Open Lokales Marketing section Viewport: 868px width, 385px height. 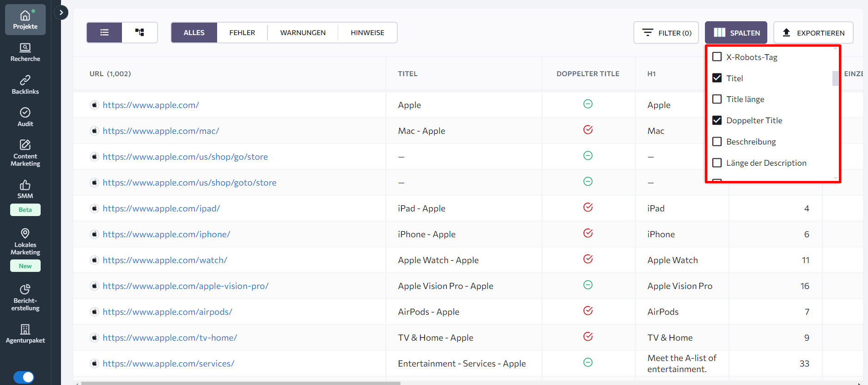point(25,241)
